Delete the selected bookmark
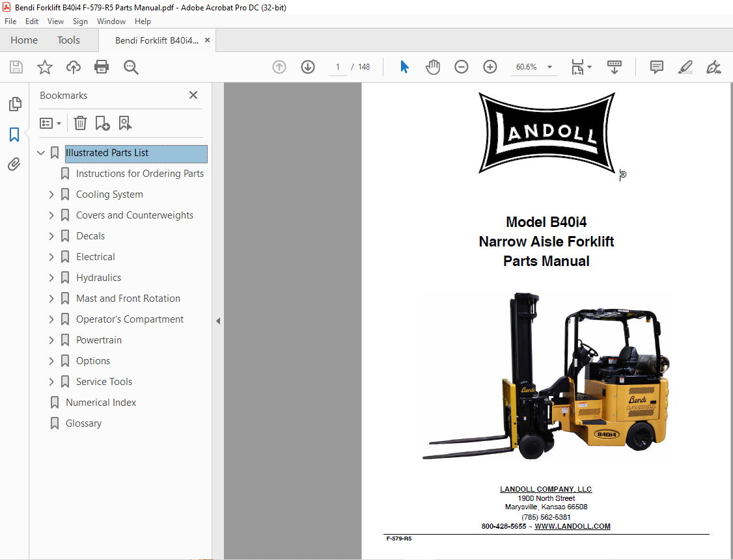Viewport: 733px width, 560px height. (81, 124)
